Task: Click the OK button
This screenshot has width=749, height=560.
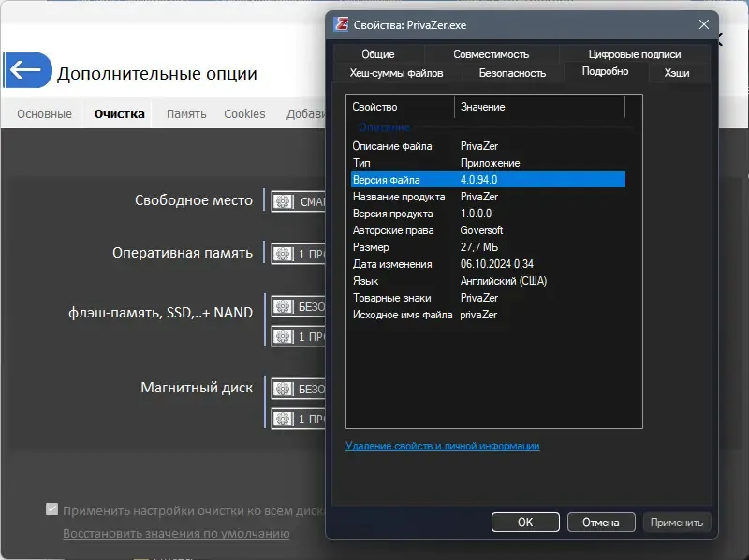Action: (525, 522)
